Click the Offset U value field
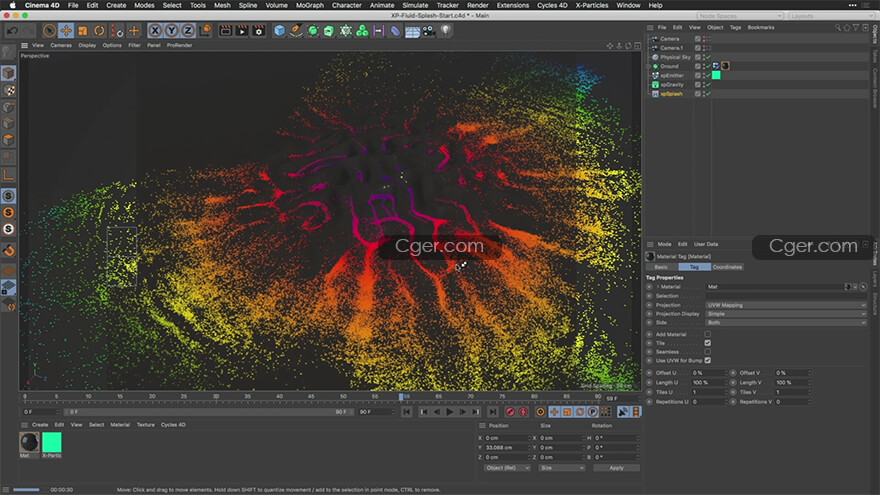 (709, 373)
